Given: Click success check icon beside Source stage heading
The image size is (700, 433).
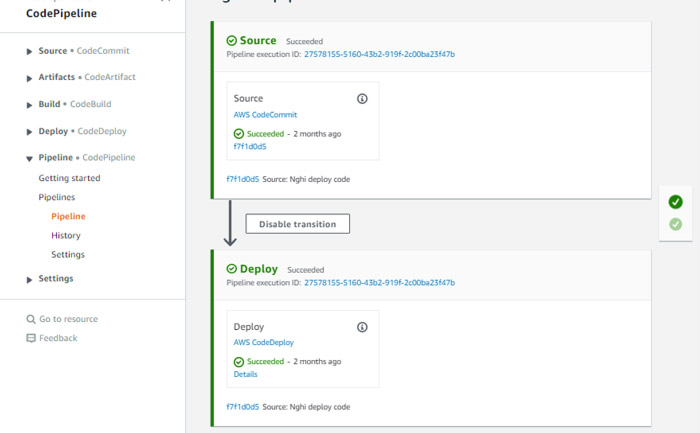Looking at the screenshot, I should 231,41.
